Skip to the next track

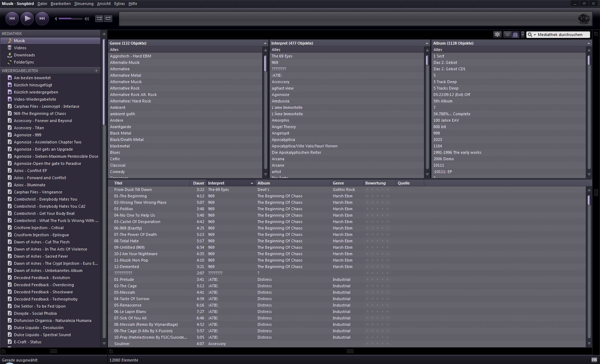(x=42, y=19)
